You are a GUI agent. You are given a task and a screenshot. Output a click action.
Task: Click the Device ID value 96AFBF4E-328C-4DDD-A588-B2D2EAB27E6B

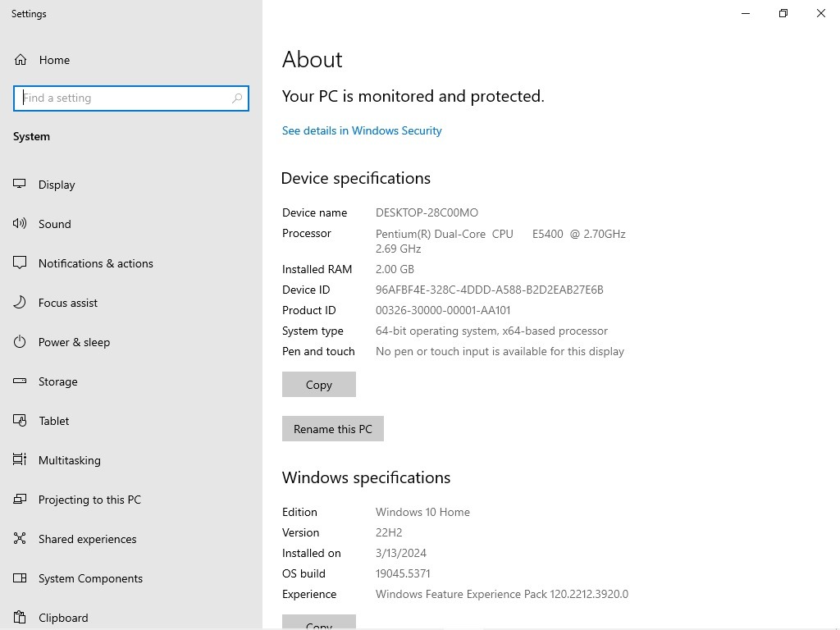(x=490, y=290)
